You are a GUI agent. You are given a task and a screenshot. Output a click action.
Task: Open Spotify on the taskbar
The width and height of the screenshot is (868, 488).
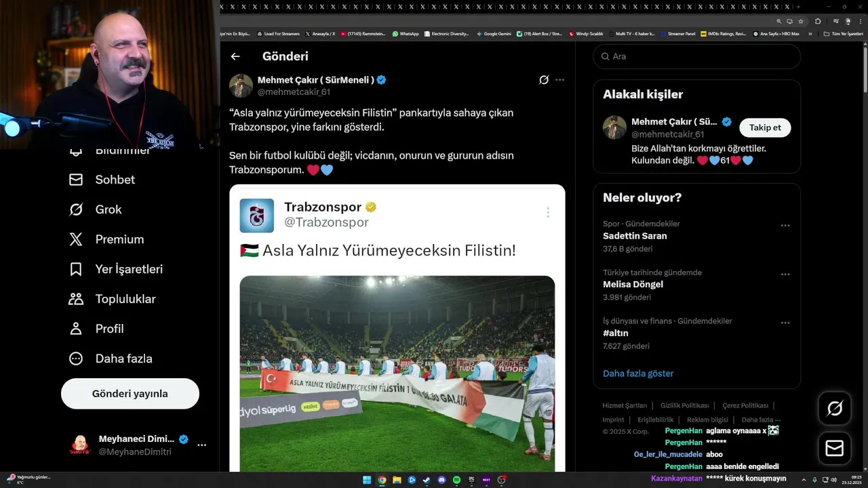pos(456,480)
